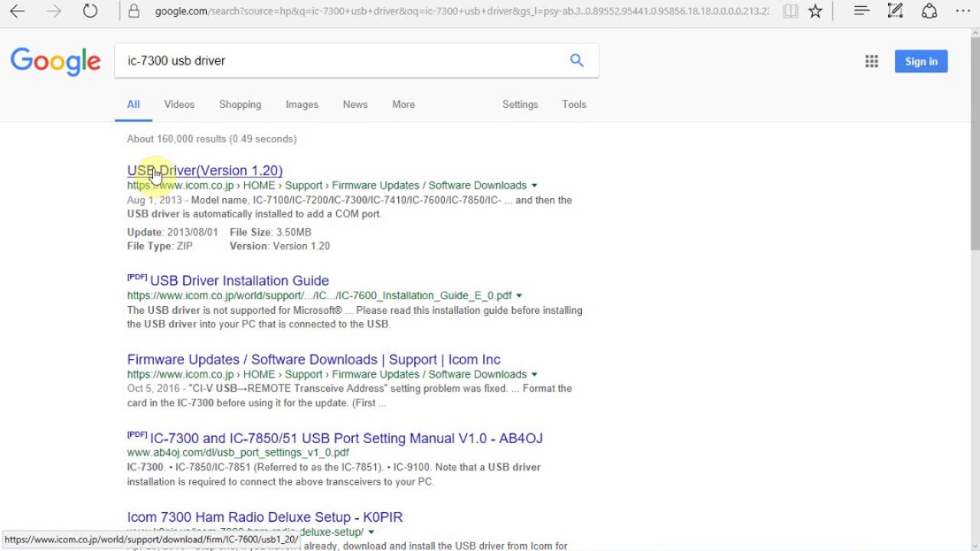Image resolution: width=980 pixels, height=551 pixels.
Task: Click the Share/notifications bell icon in toolbar
Action: [x=929, y=11]
